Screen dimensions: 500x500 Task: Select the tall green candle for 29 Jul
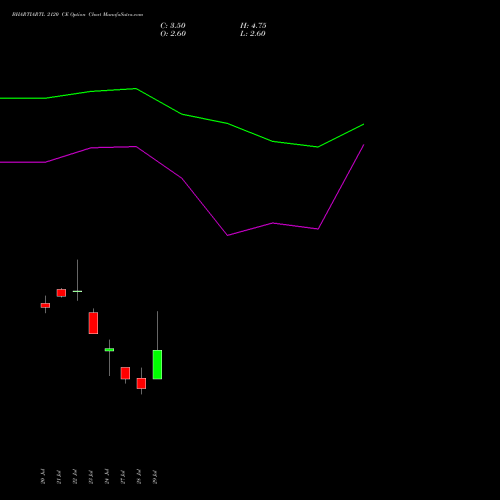coord(157,364)
